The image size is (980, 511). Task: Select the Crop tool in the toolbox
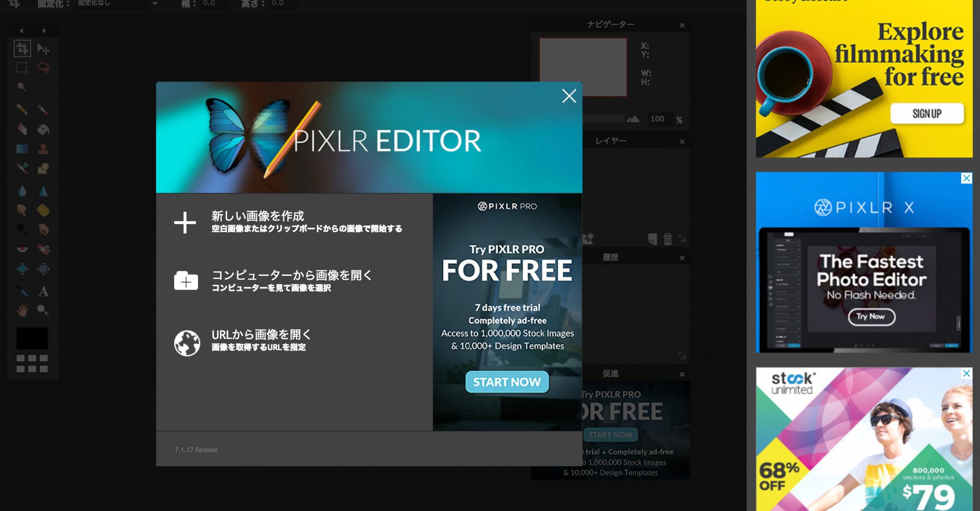pyautogui.click(x=22, y=48)
